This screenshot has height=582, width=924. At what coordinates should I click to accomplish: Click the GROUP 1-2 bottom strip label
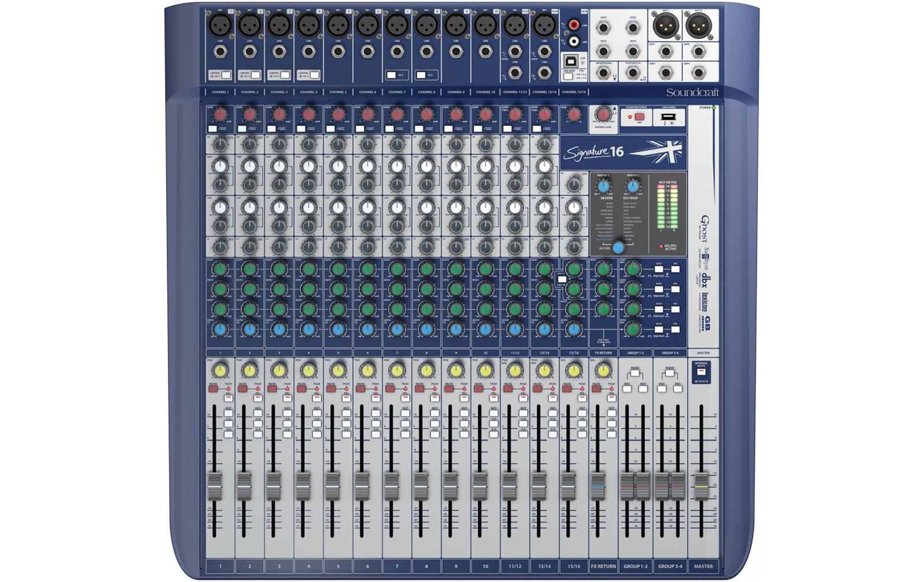tap(635, 566)
